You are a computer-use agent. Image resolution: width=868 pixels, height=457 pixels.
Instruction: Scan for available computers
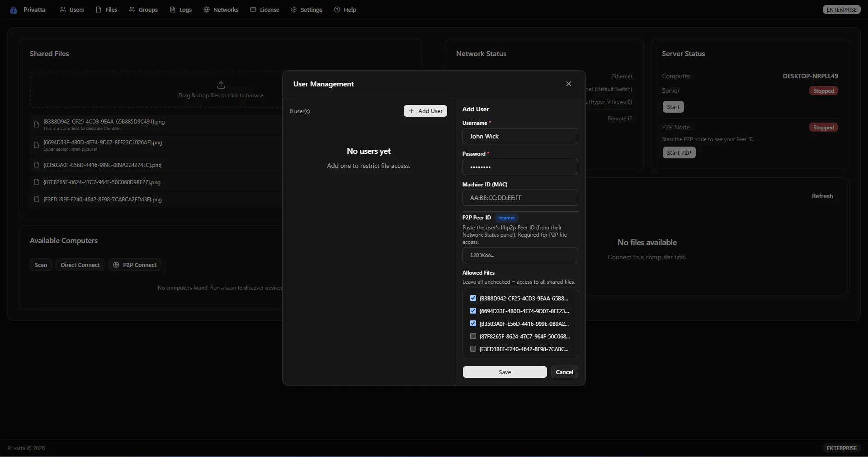[x=41, y=265]
